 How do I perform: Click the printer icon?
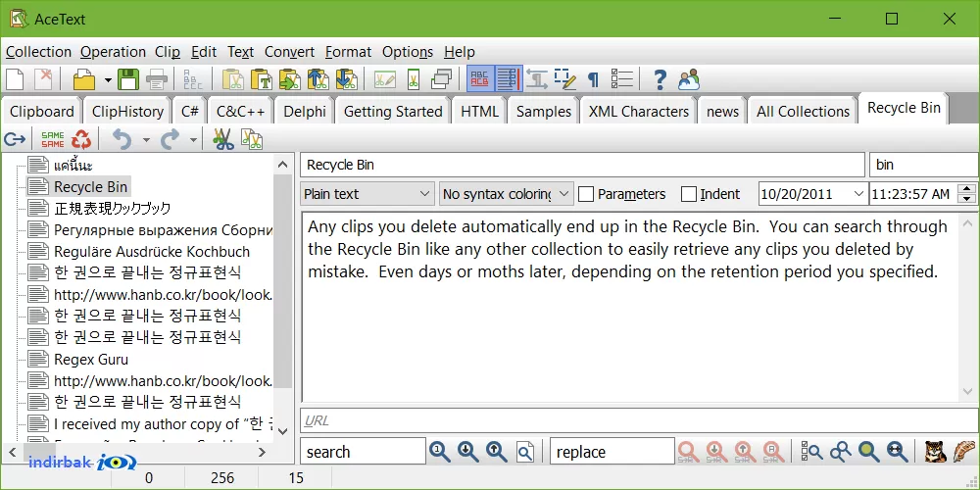pos(156,79)
